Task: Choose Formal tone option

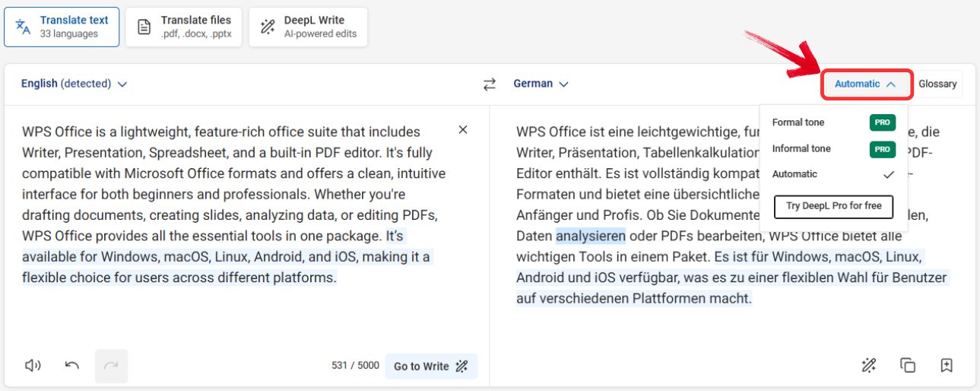Action: (x=833, y=122)
